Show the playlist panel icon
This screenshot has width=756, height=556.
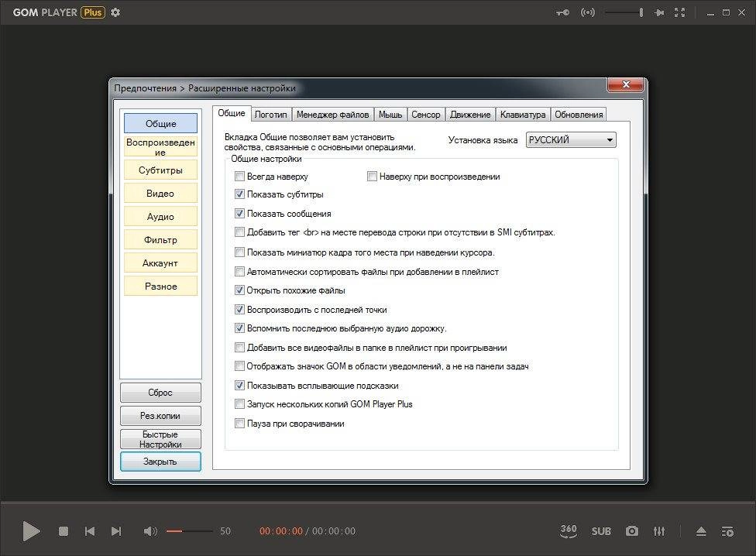tap(727, 531)
